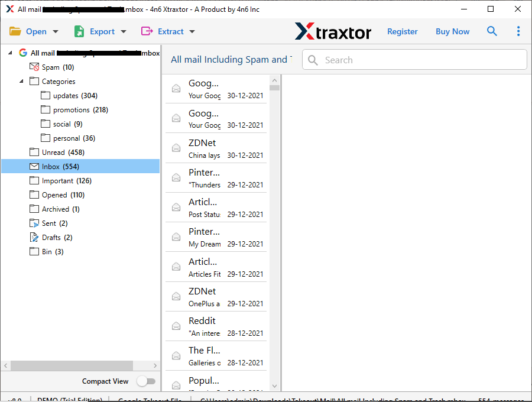Viewport: 532px width, 402px height.
Task: Collapse the All mail root folder
Action: (x=9, y=53)
